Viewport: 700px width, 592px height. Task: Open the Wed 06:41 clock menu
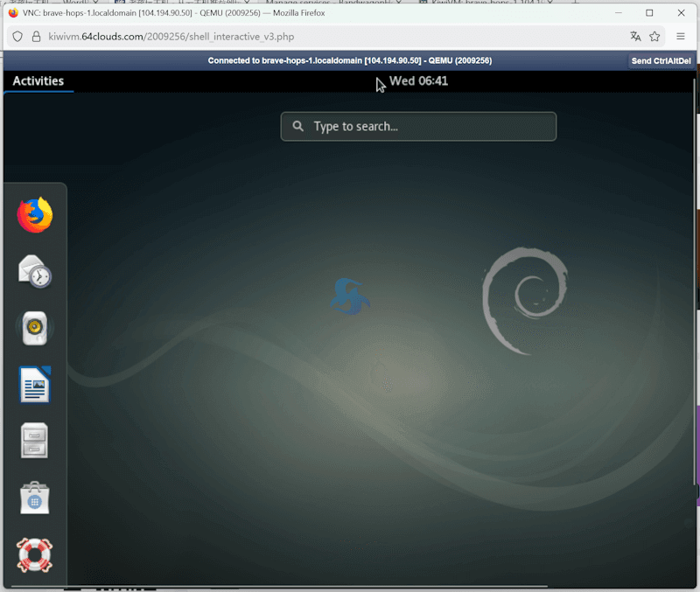pyautogui.click(x=418, y=81)
